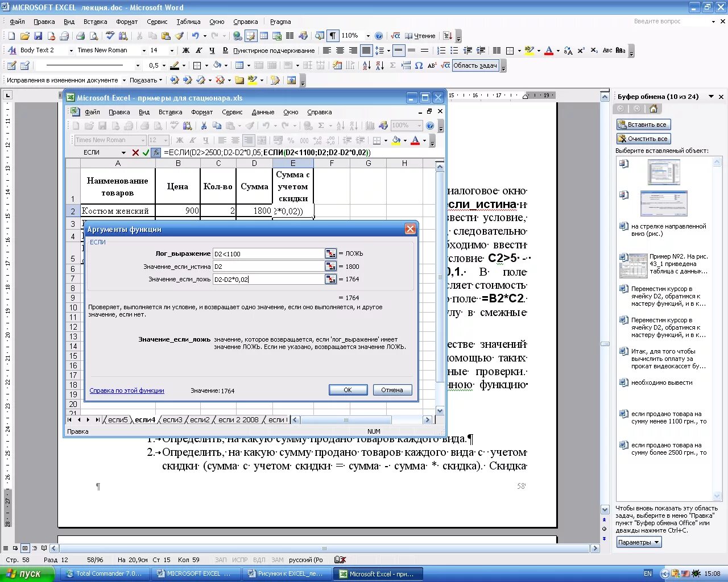Viewport: 728px width, 582px height.
Task: Open the Правка menu in Word
Action: point(44,22)
